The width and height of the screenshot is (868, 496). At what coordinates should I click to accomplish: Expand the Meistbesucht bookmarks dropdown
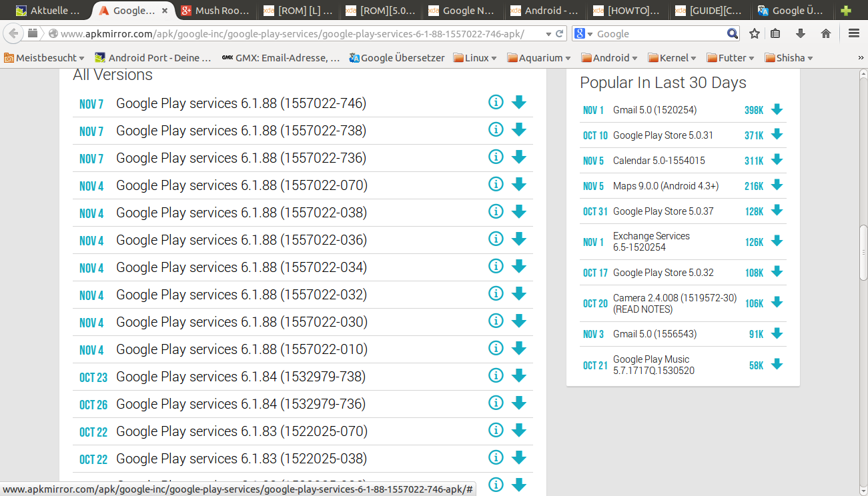click(x=44, y=58)
